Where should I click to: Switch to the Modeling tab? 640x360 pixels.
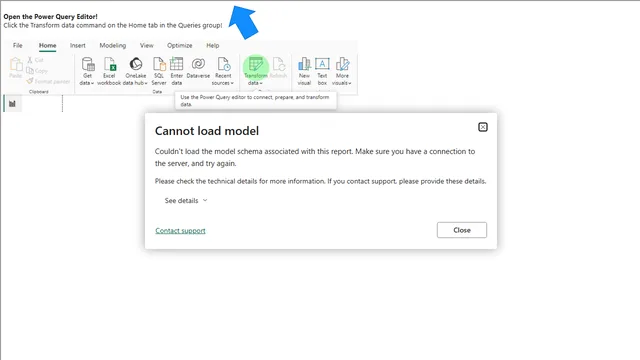tap(113, 45)
